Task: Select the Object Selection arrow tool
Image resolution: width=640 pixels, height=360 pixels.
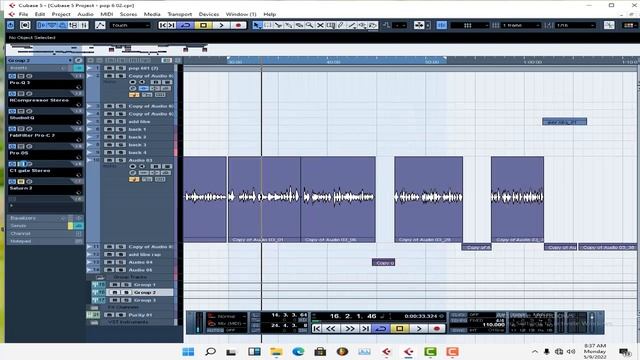Action: coord(257,25)
